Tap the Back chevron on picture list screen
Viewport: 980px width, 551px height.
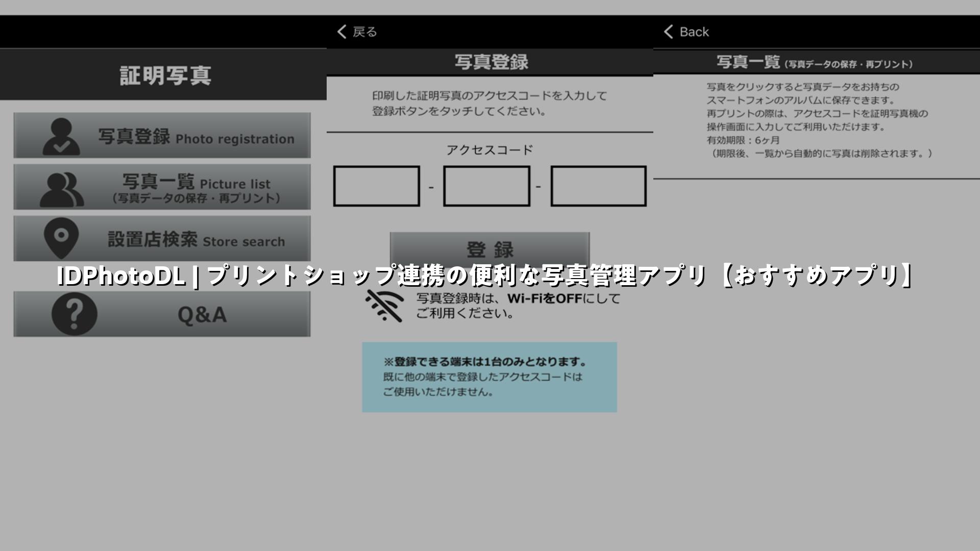[x=668, y=32]
